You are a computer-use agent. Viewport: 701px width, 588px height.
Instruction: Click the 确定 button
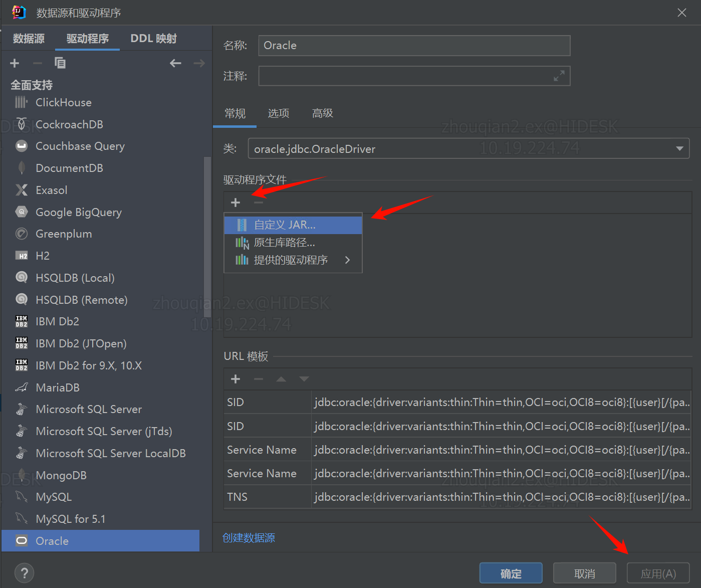(511, 573)
